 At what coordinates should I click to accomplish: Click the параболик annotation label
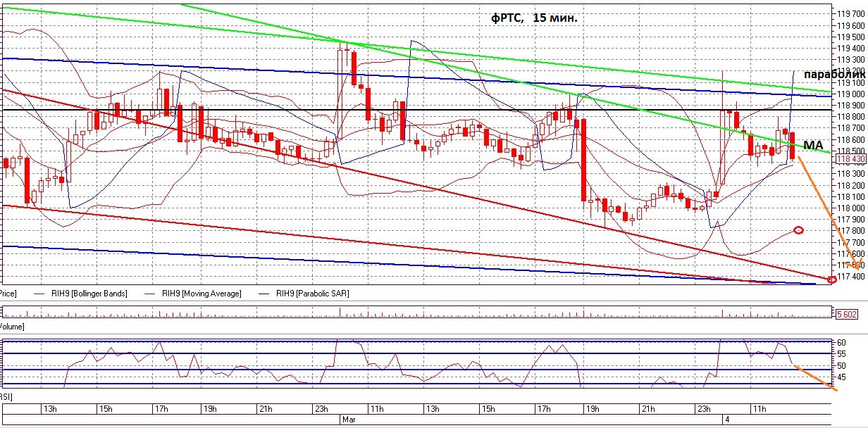point(833,74)
